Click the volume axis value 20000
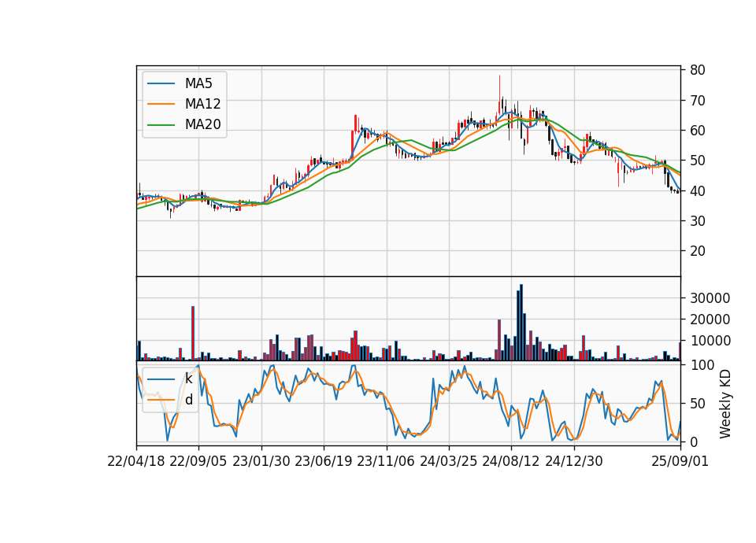 (x=710, y=319)
